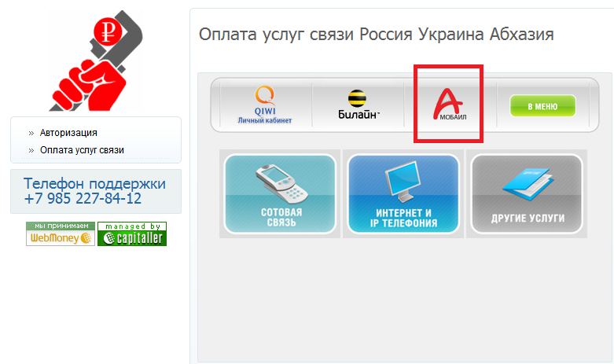Image resolution: width=614 pixels, height=364 pixels.
Task: Go to the Авторизация link
Action: (68, 133)
